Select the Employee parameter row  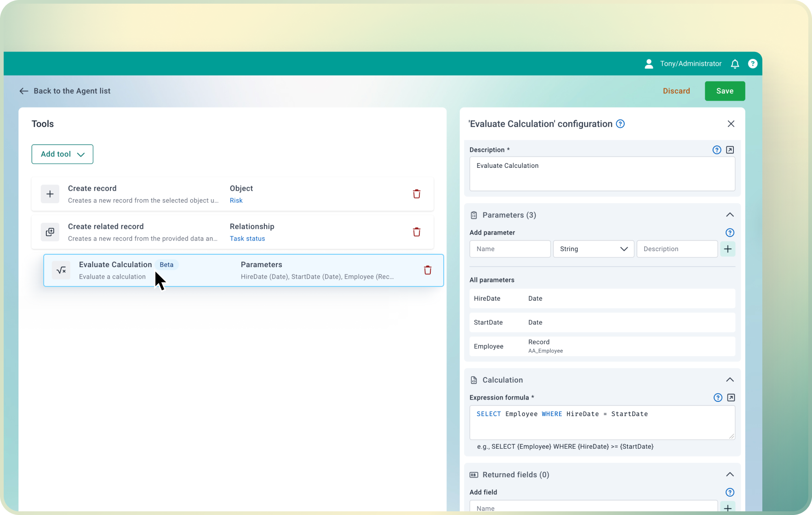click(x=602, y=346)
